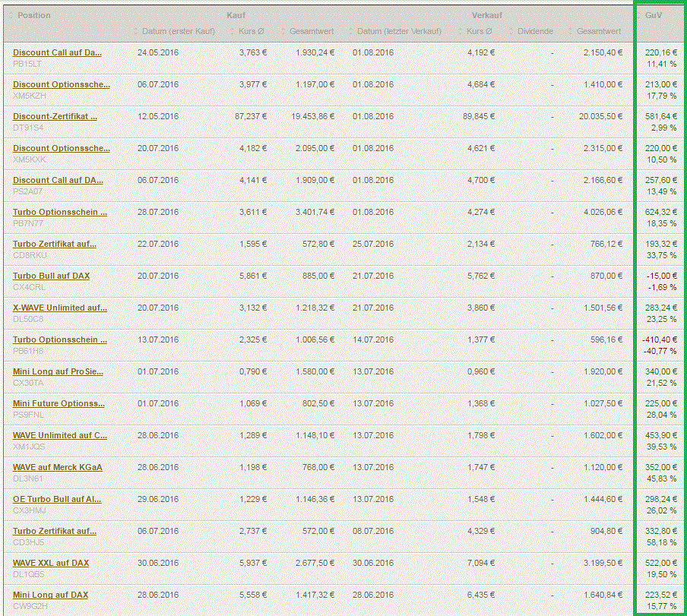Click the GuV value 624,32 €
This screenshot has height=616, width=687.
click(660, 213)
